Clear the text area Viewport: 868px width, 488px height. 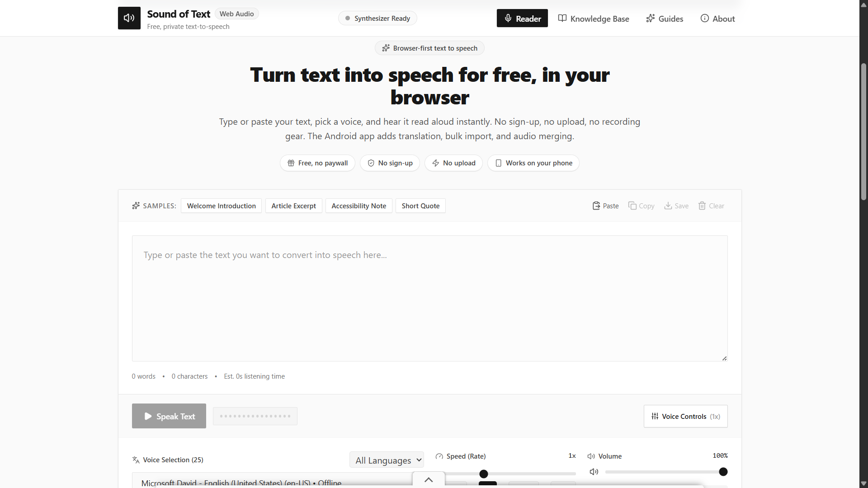pos(711,206)
